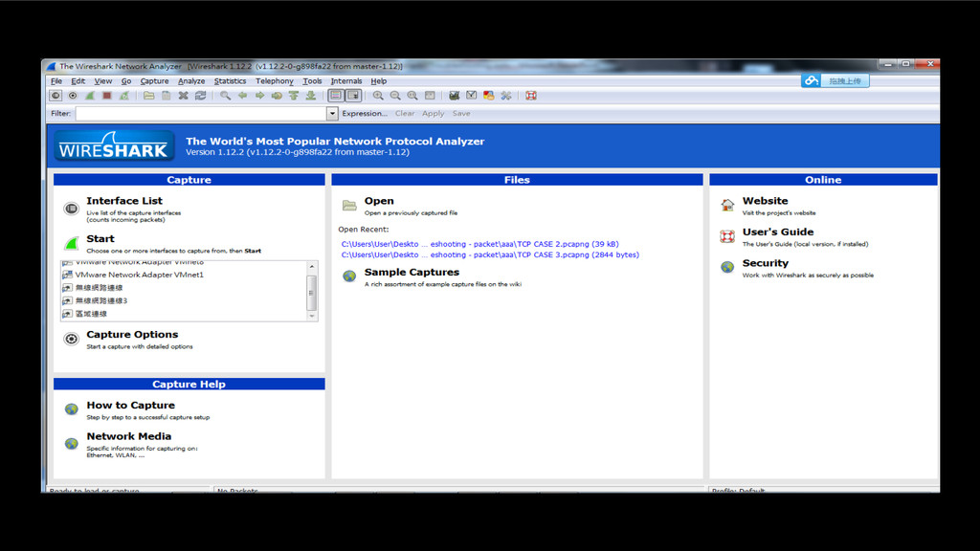Click the Save filter button
980x551 pixels.
click(x=461, y=114)
